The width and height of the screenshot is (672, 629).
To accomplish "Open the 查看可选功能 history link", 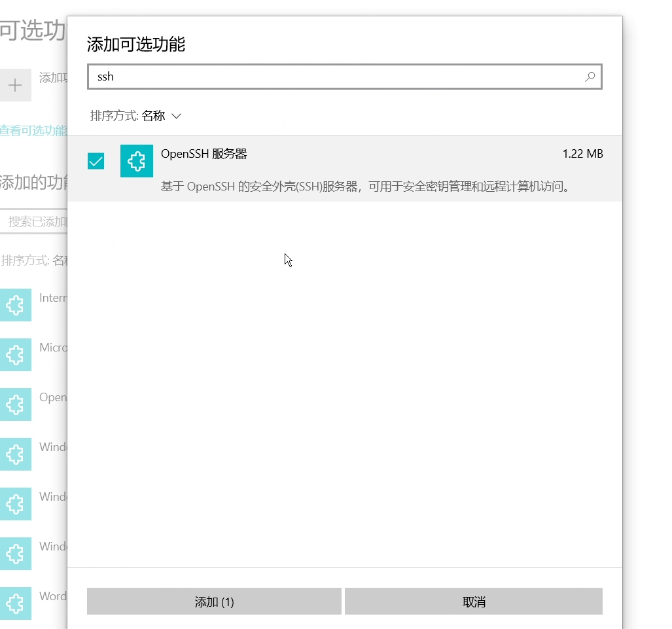I will [33, 130].
